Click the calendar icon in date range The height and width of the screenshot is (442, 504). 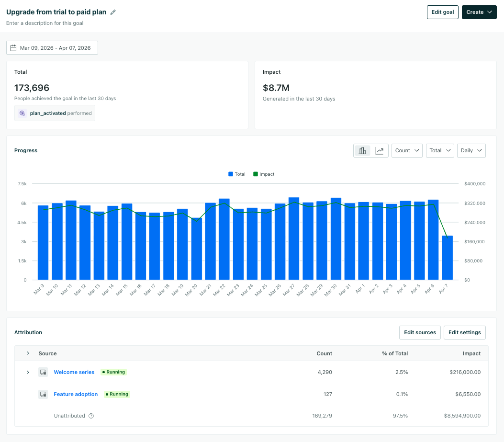click(x=13, y=48)
